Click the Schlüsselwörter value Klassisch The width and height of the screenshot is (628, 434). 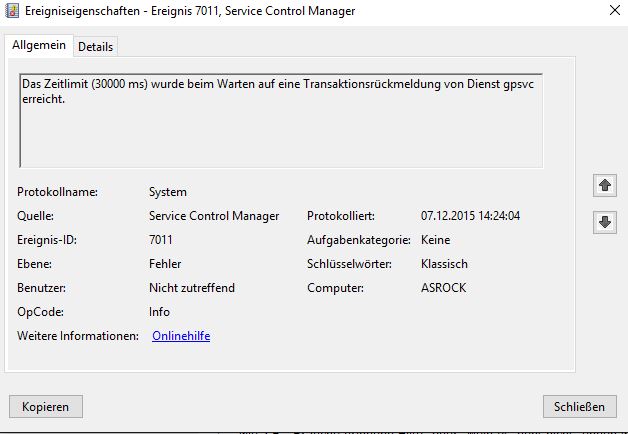pos(444,264)
